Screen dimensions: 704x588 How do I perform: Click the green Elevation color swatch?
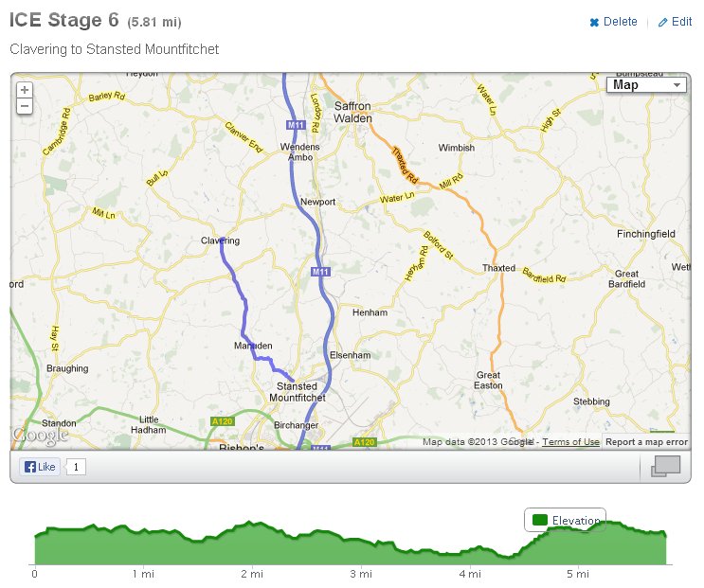(540, 520)
